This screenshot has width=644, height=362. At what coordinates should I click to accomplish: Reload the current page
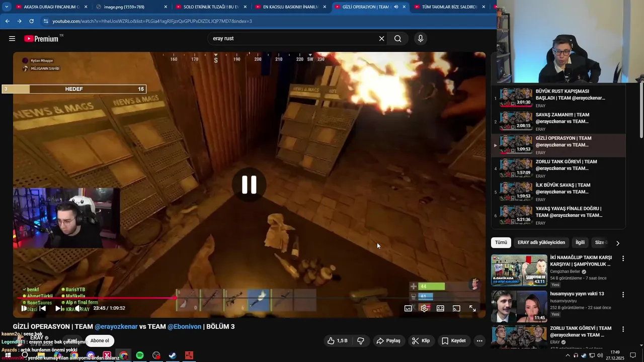[31, 21]
